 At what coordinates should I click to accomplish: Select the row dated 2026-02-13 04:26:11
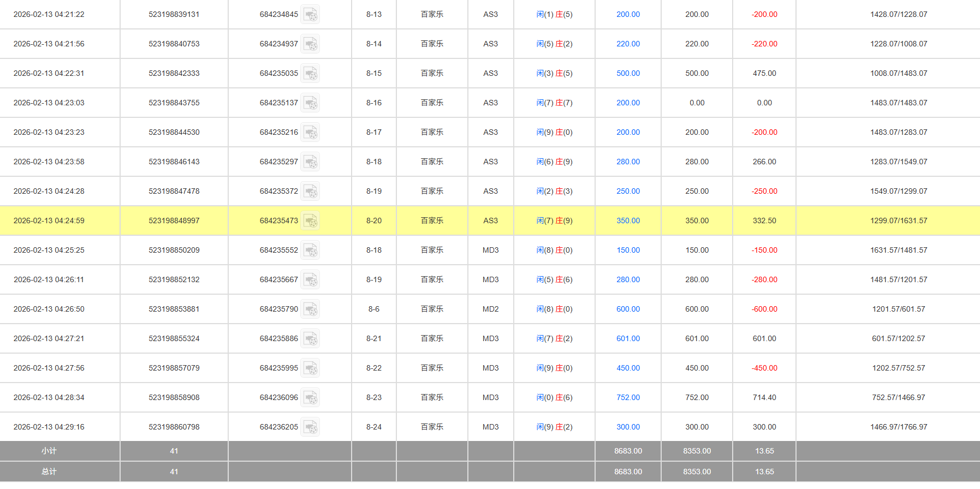pos(49,279)
